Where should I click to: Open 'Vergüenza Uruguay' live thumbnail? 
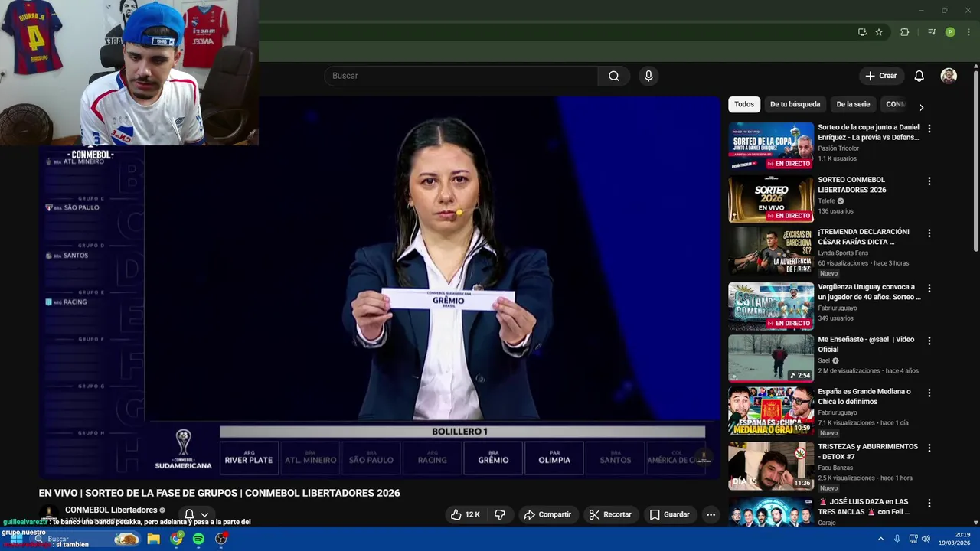(771, 306)
